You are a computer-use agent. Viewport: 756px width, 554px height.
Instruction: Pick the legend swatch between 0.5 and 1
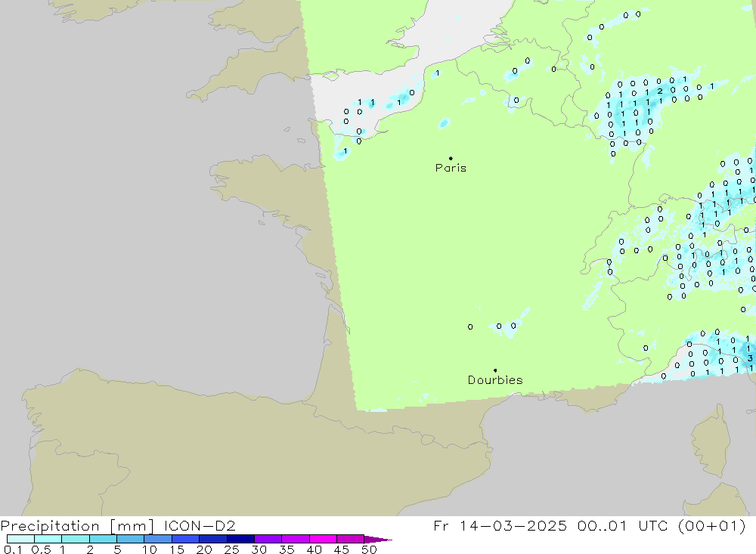click(48, 539)
